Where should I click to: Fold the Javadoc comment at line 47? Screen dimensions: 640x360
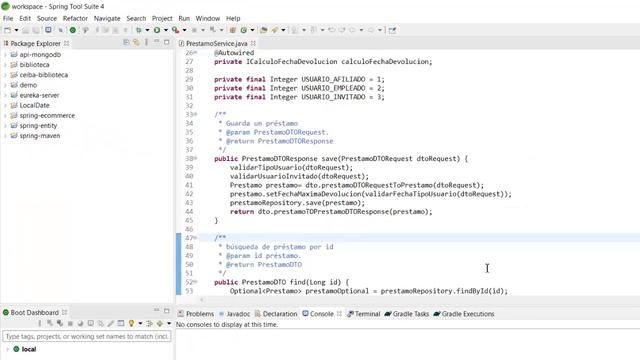[196, 238]
